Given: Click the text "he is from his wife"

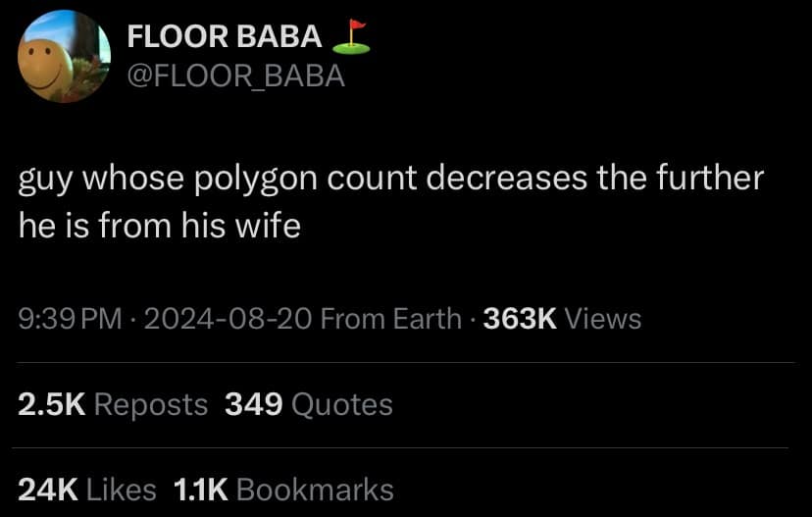Looking at the screenshot, I should point(160,226).
